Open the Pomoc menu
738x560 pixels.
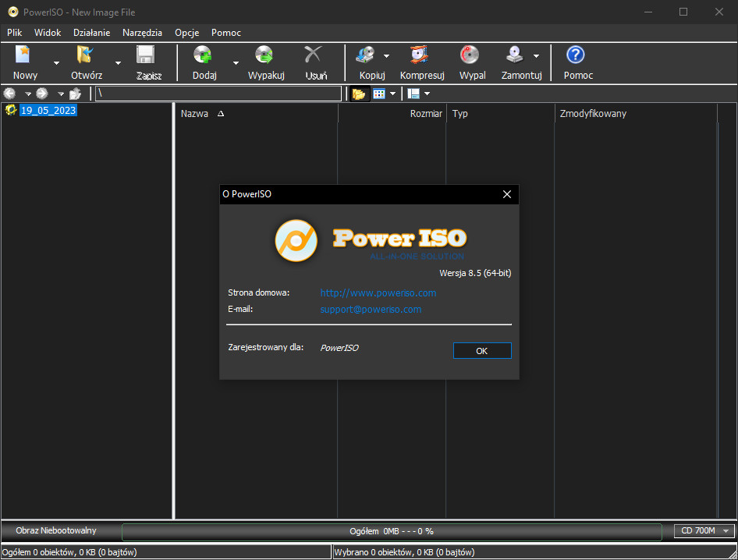226,33
